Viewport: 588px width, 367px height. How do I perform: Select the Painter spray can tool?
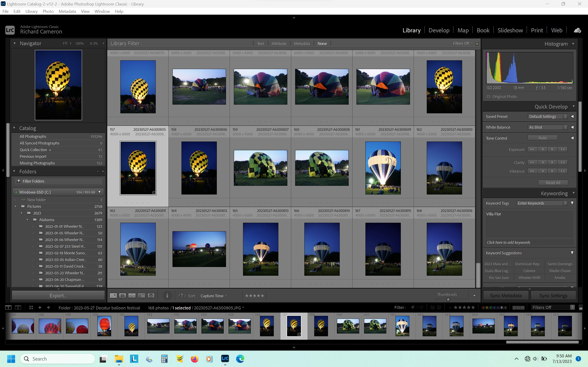167,295
